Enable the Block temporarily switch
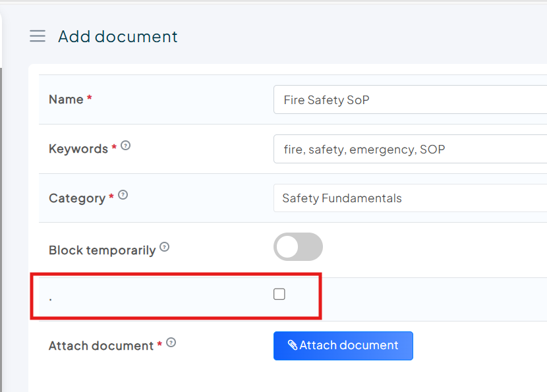547x392 pixels. (298, 247)
